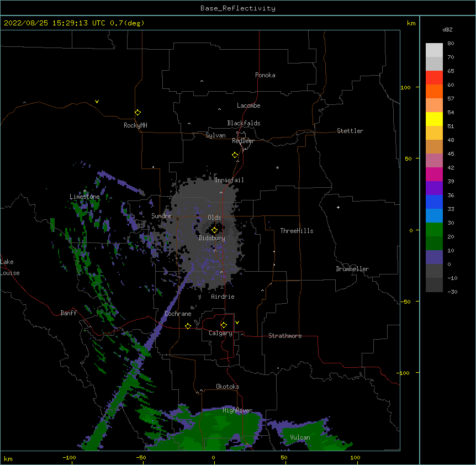This screenshot has width=476, height=465.
Task: Click the Stettler town label
Action: tap(350, 131)
